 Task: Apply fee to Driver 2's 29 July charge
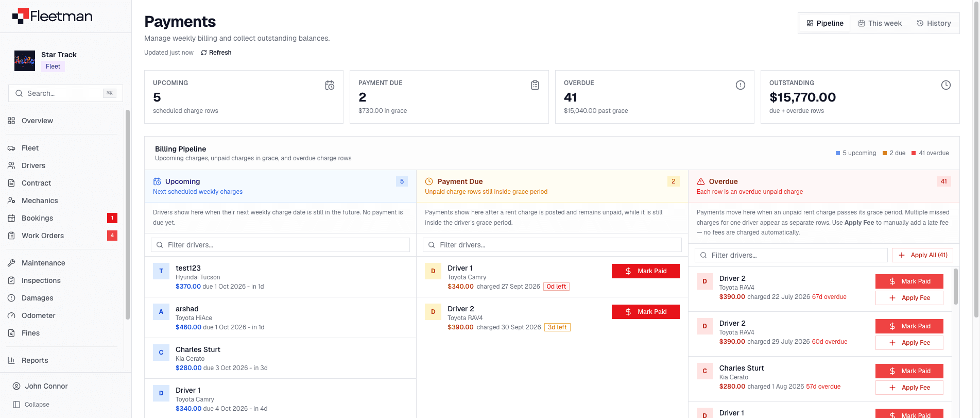coord(909,343)
